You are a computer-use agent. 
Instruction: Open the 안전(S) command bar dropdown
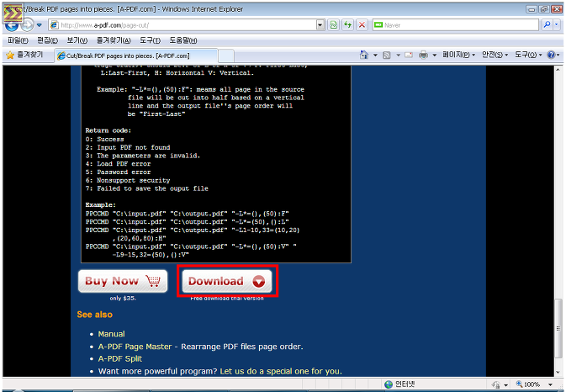(x=495, y=55)
